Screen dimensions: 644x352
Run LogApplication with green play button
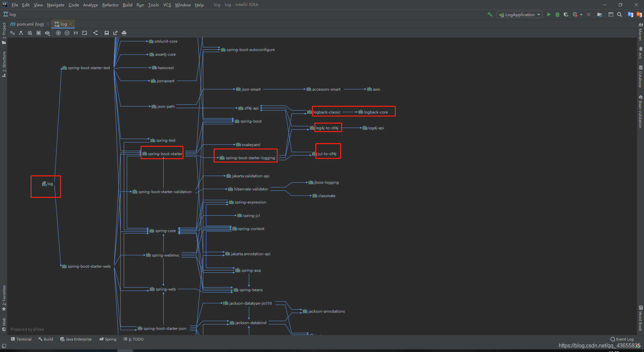pos(549,14)
